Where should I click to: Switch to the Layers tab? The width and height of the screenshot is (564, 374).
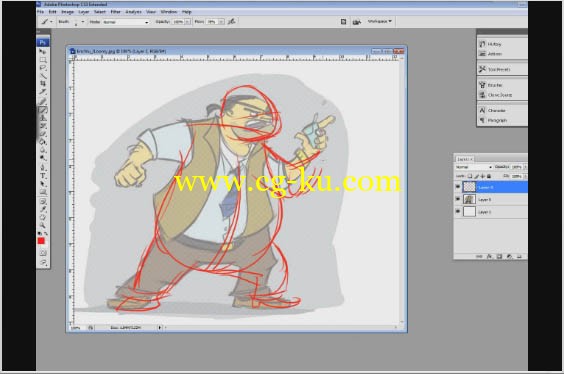pos(464,159)
